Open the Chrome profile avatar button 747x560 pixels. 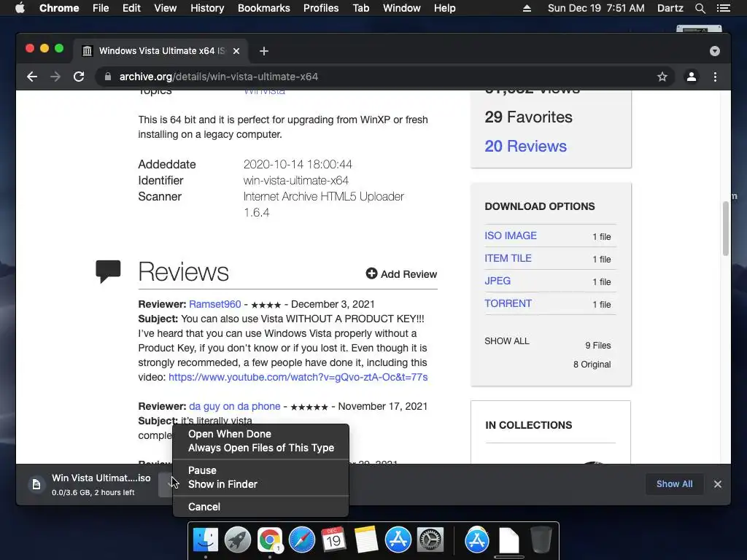(x=692, y=77)
